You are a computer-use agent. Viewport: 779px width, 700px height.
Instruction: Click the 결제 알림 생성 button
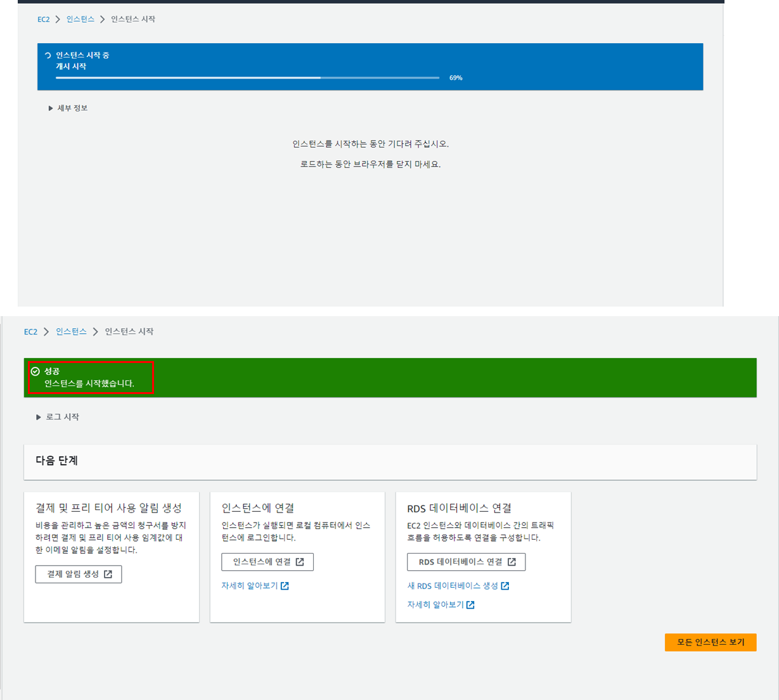coord(79,575)
